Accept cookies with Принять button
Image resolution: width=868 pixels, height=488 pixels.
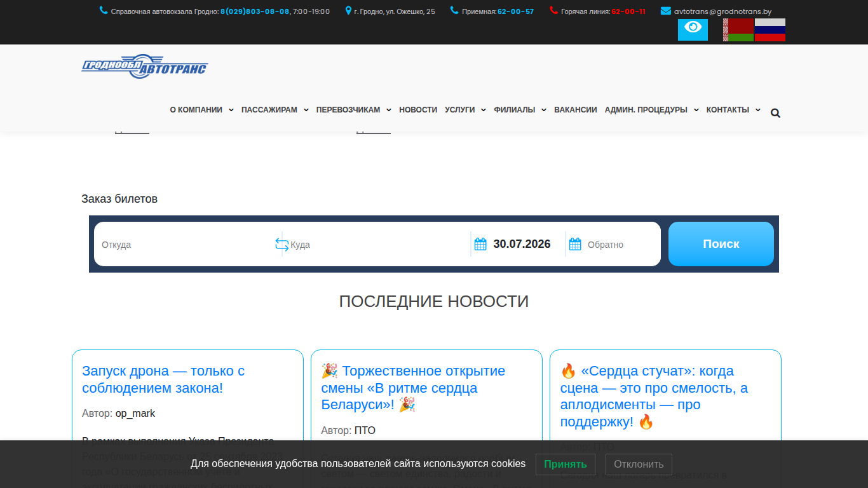(566, 464)
